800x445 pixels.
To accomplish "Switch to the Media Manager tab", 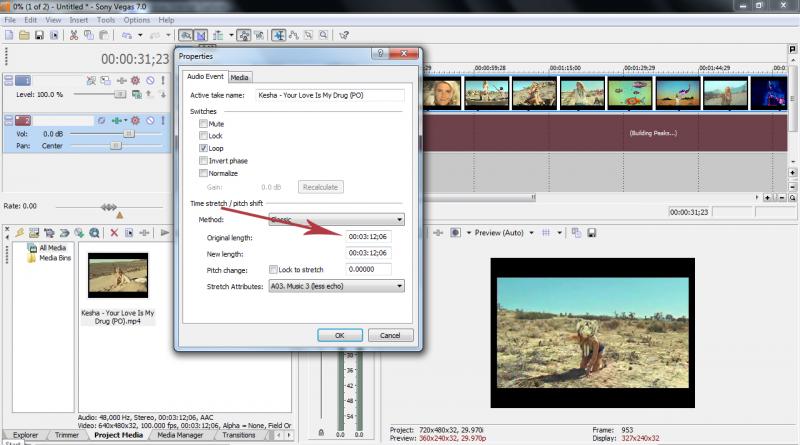I will pyautogui.click(x=180, y=435).
